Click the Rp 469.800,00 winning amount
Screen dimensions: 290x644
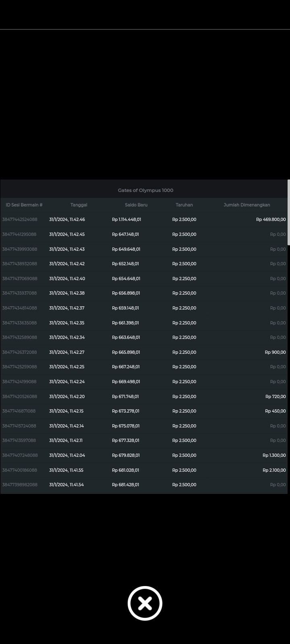[271, 219]
